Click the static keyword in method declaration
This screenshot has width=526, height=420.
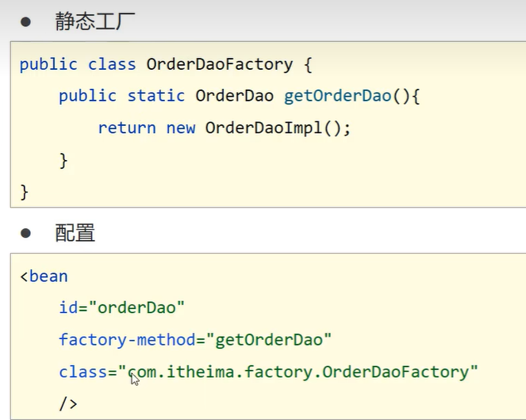(x=156, y=96)
